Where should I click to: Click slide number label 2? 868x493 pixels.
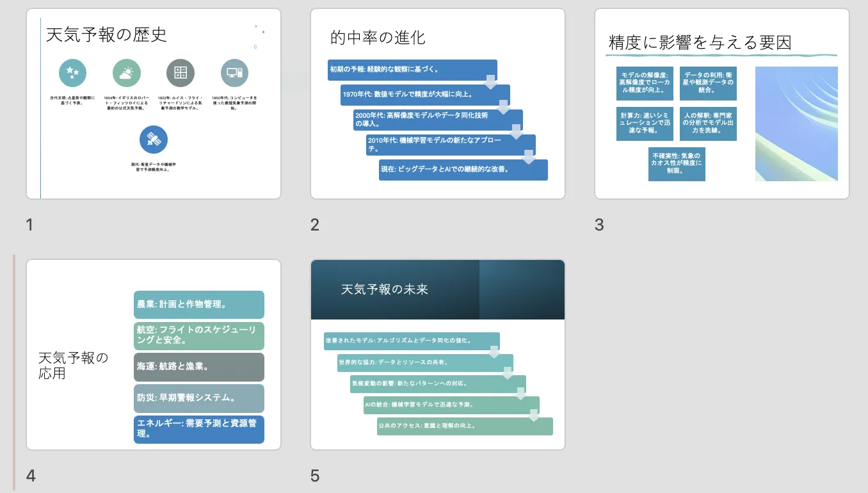[x=315, y=225]
